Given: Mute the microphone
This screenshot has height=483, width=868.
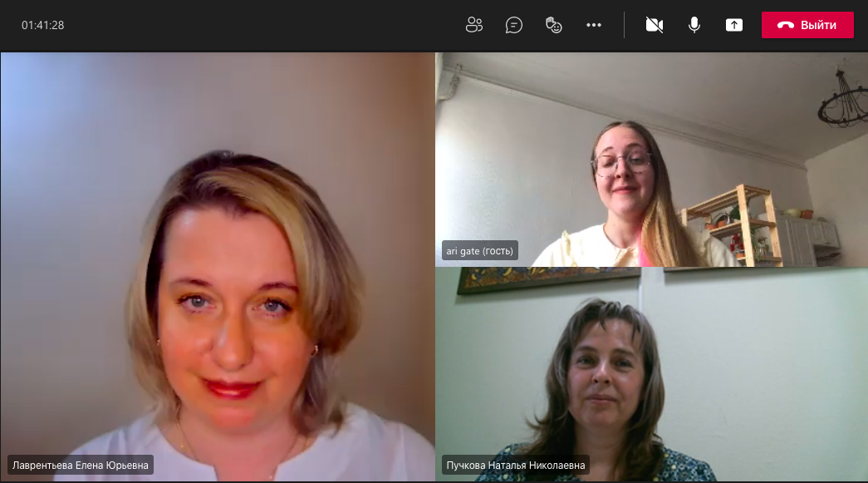Looking at the screenshot, I should point(694,25).
